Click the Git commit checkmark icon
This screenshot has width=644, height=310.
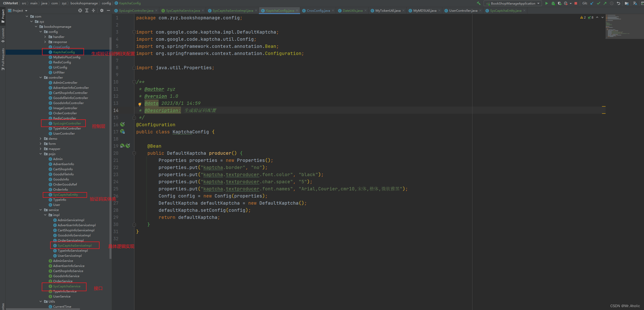point(598,3)
